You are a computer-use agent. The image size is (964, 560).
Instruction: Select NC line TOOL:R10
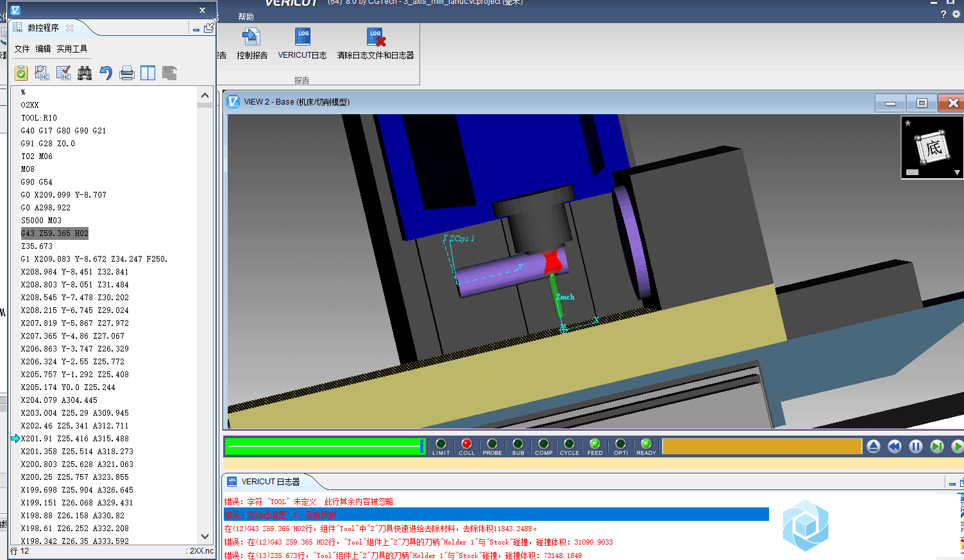(39, 118)
